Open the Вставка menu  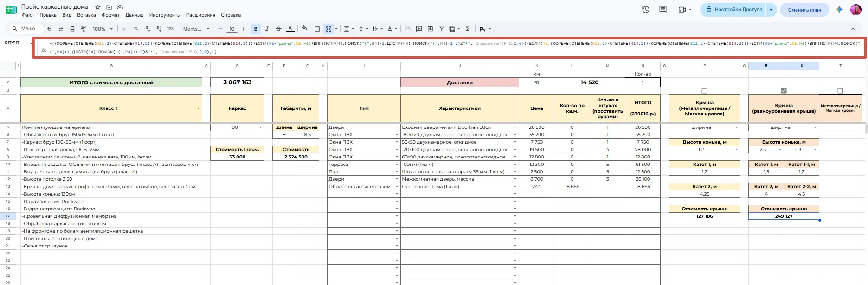tap(86, 15)
